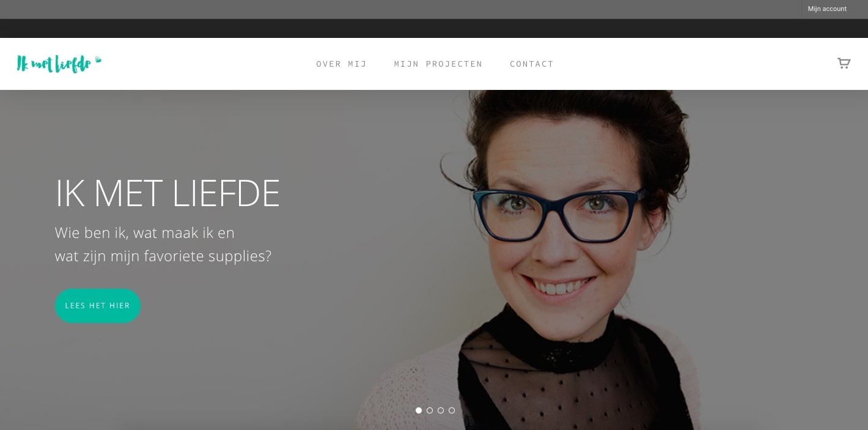Image resolution: width=868 pixels, height=430 pixels.
Task: Click the 'Wie ben ik, wat maak ik en' line
Action: pos(145,233)
